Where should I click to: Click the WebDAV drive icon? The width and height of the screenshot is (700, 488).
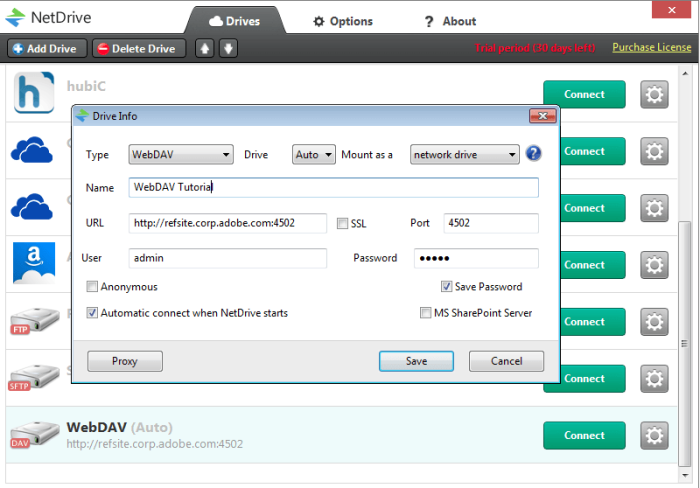34,435
